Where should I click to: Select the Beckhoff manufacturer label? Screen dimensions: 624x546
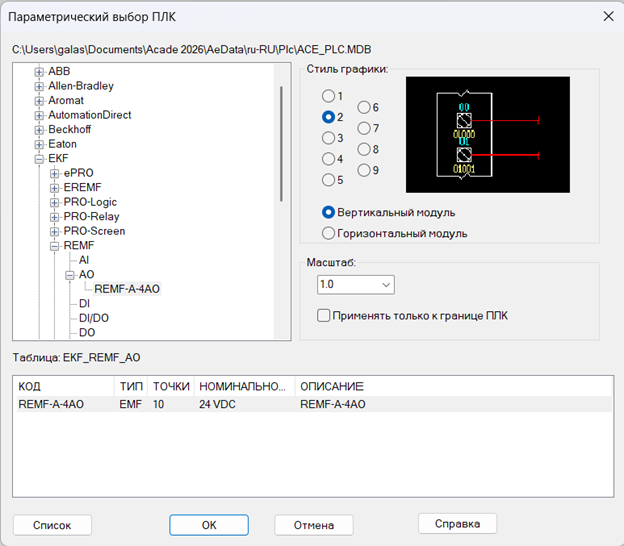pos(70,129)
